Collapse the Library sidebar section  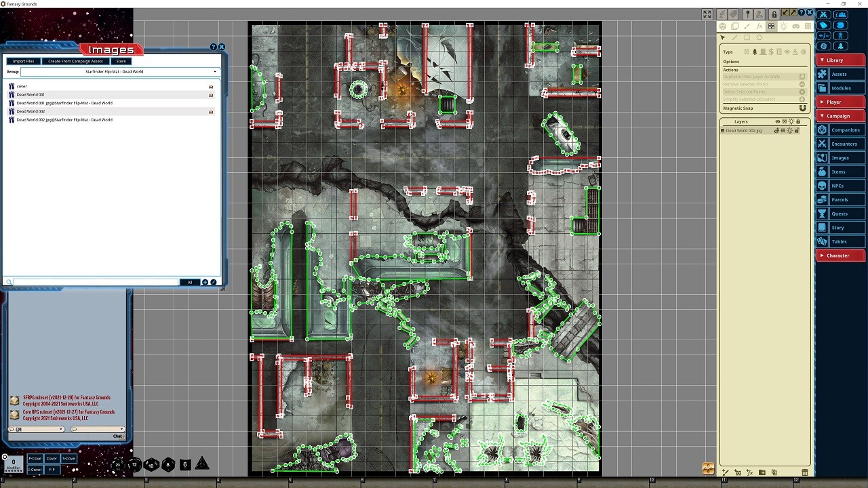pyautogui.click(x=841, y=60)
